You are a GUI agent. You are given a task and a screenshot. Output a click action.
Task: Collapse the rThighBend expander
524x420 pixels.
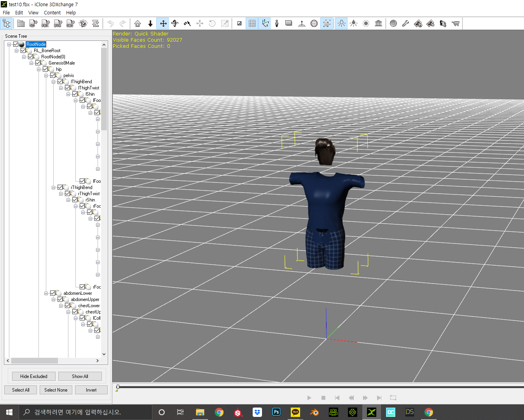53,187
